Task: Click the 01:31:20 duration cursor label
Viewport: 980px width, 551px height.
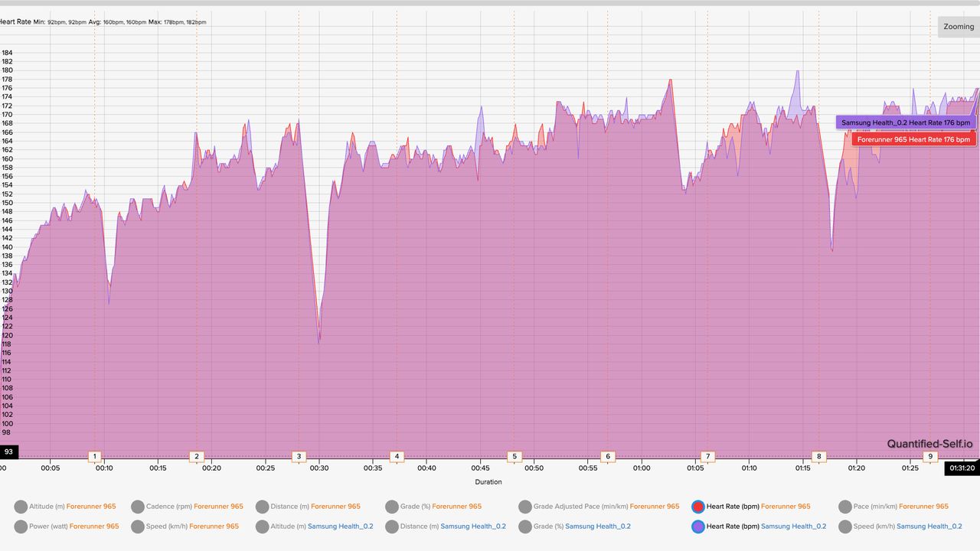Action: [x=962, y=468]
